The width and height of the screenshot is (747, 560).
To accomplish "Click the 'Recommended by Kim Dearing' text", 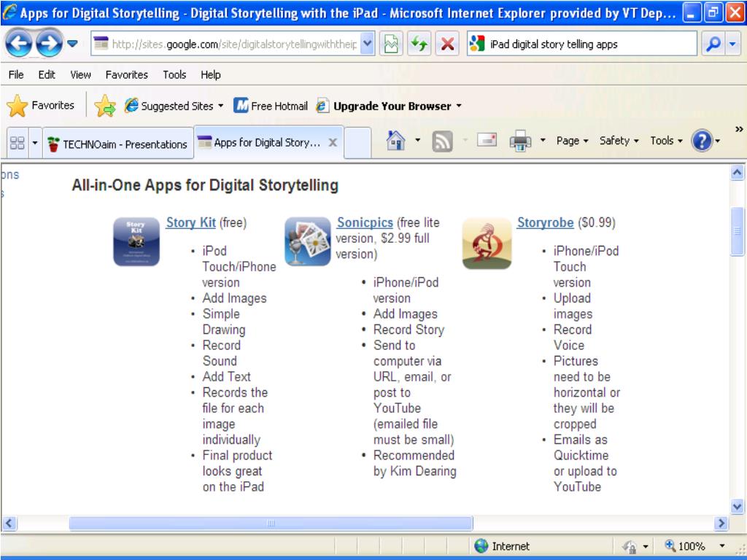I will [x=415, y=463].
